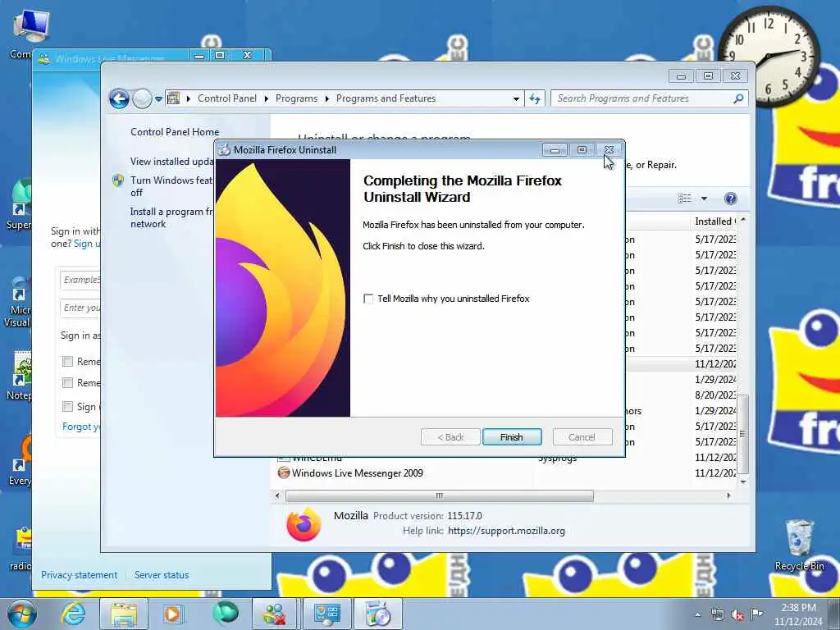840x630 pixels.
Task: Click the Control Panel forward arrow
Action: click(x=142, y=98)
